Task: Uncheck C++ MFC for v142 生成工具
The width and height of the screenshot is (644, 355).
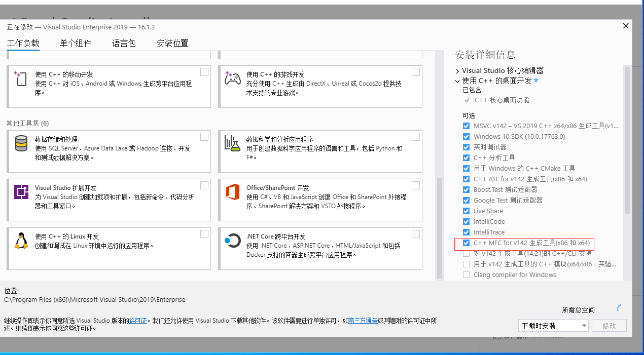Action: [466, 243]
